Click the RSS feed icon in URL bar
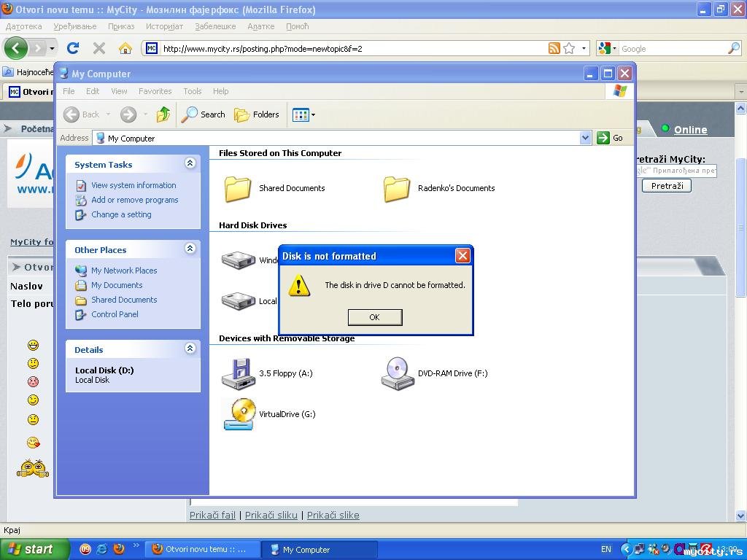The width and height of the screenshot is (747, 560). click(554, 48)
